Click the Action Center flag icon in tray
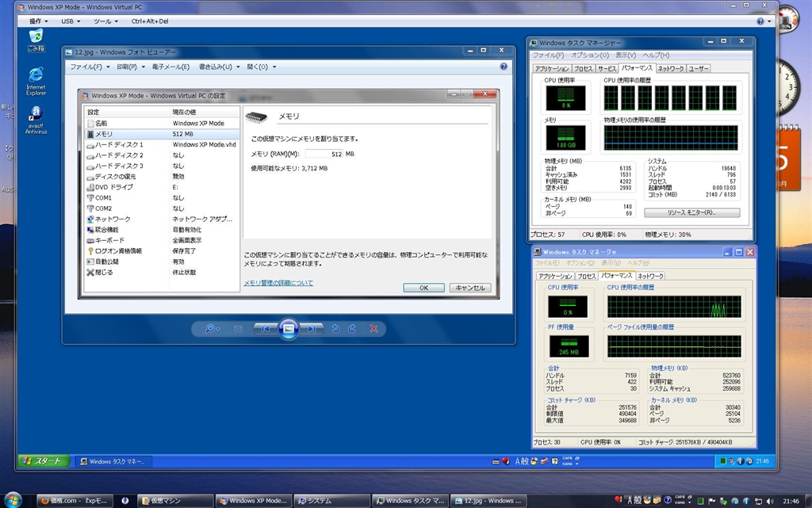This screenshot has height=508, width=812. (712, 501)
